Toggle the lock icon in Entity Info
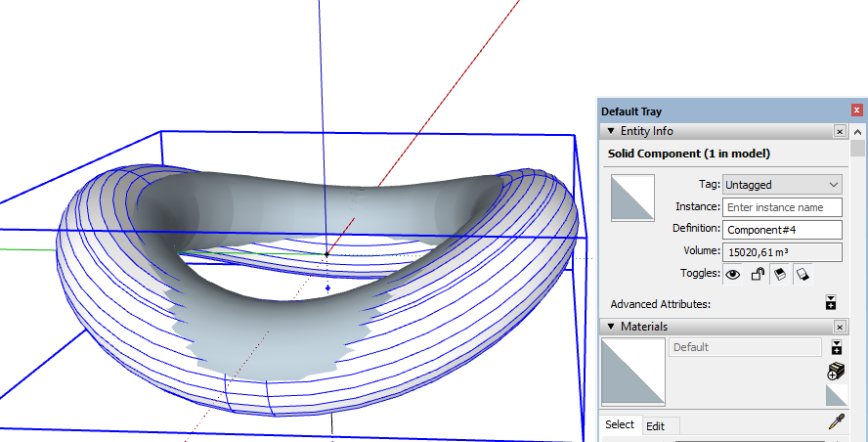Screen dimensions: 868x442 point(758,274)
